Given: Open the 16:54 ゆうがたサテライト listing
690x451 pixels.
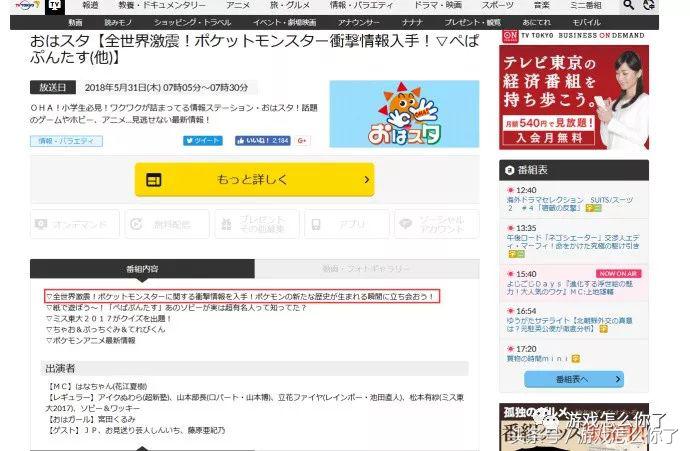Looking at the screenshot, I should pos(574,320).
